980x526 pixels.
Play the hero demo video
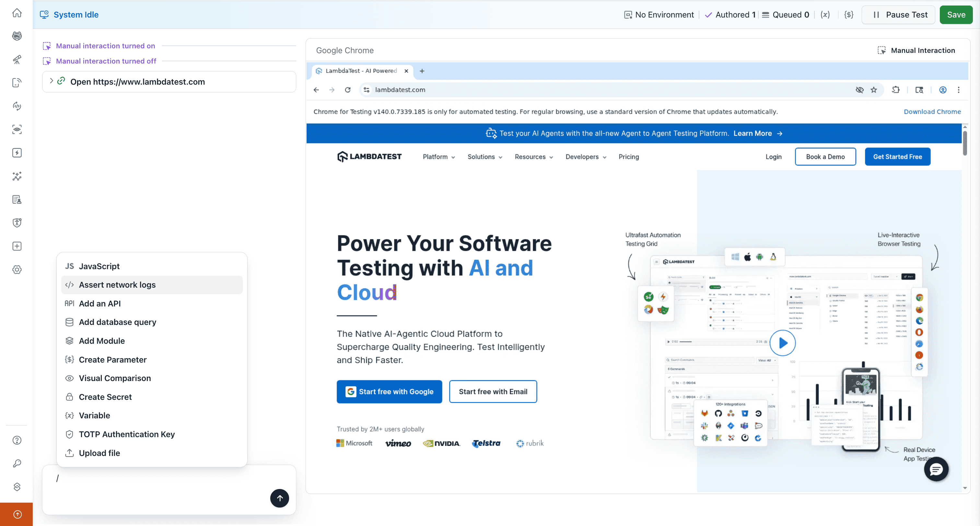[x=782, y=343]
